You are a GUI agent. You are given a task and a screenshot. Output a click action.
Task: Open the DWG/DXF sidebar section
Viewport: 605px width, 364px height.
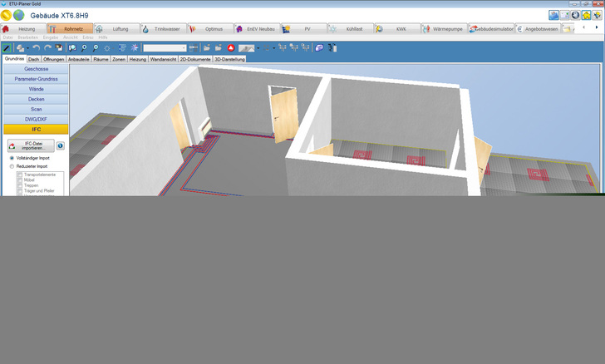(36, 119)
